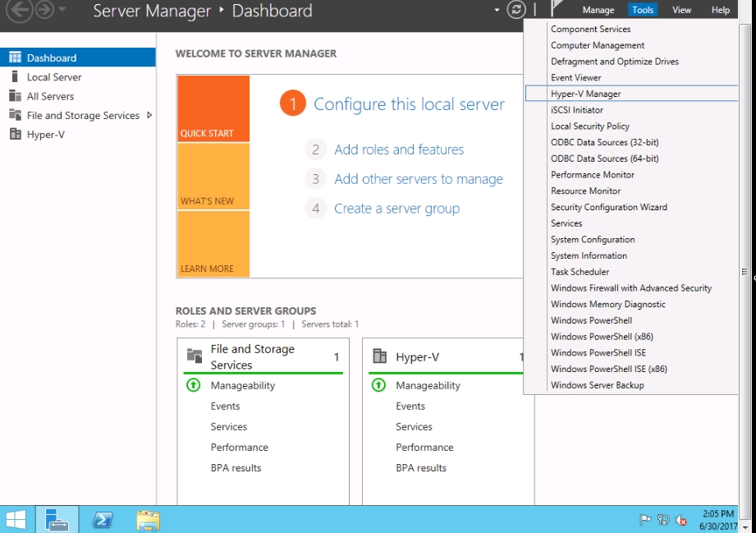Open the View menu
The height and width of the screenshot is (533, 756).
click(x=681, y=10)
